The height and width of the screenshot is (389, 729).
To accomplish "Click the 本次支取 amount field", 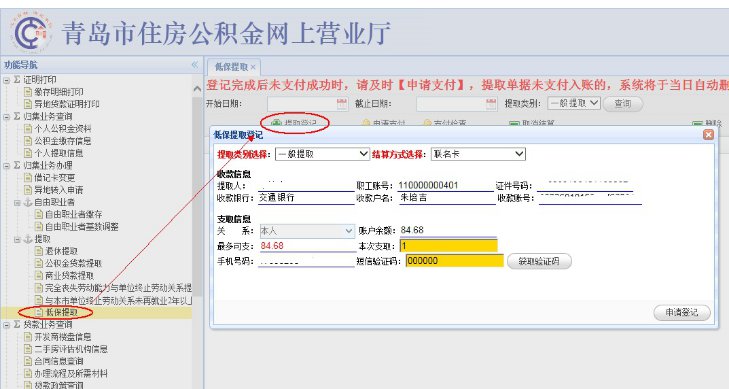I will (449, 246).
